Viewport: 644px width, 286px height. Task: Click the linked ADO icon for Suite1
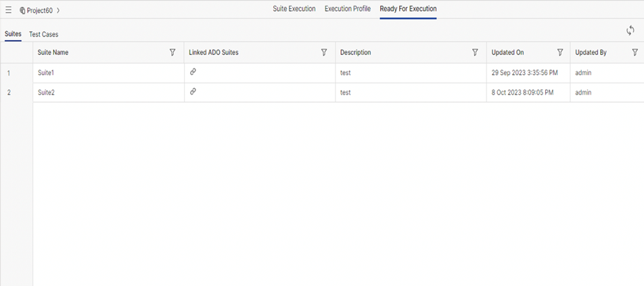(x=193, y=72)
